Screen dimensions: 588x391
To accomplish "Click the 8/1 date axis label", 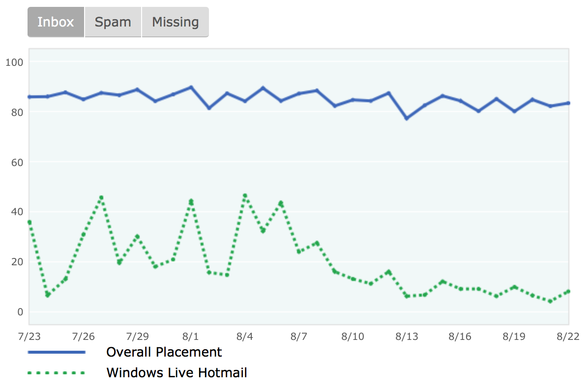I will point(190,336).
